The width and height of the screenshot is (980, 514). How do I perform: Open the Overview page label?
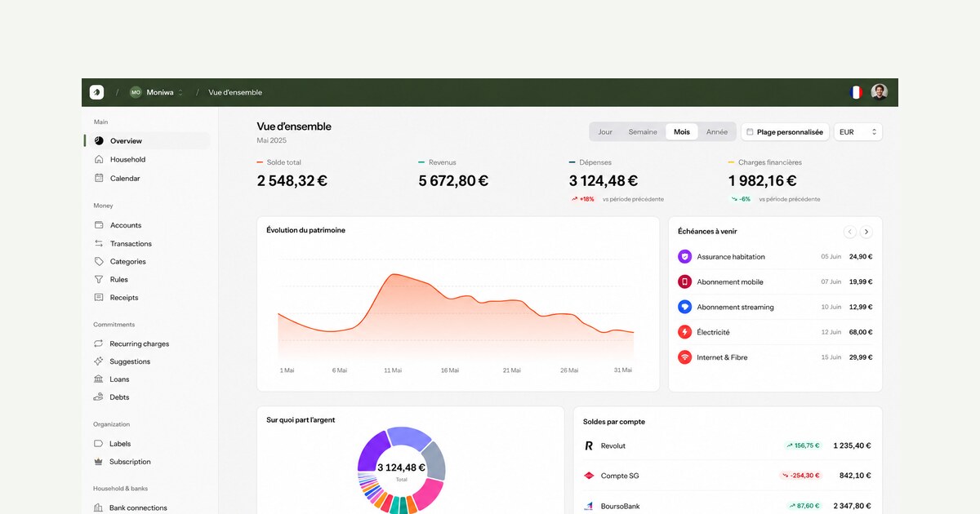coord(126,141)
